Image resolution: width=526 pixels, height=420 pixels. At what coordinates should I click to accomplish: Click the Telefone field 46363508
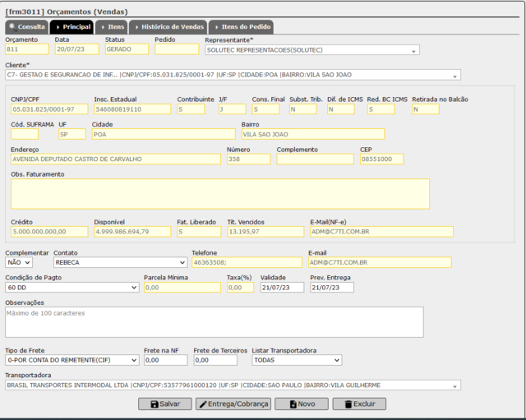(x=247, y=262)
